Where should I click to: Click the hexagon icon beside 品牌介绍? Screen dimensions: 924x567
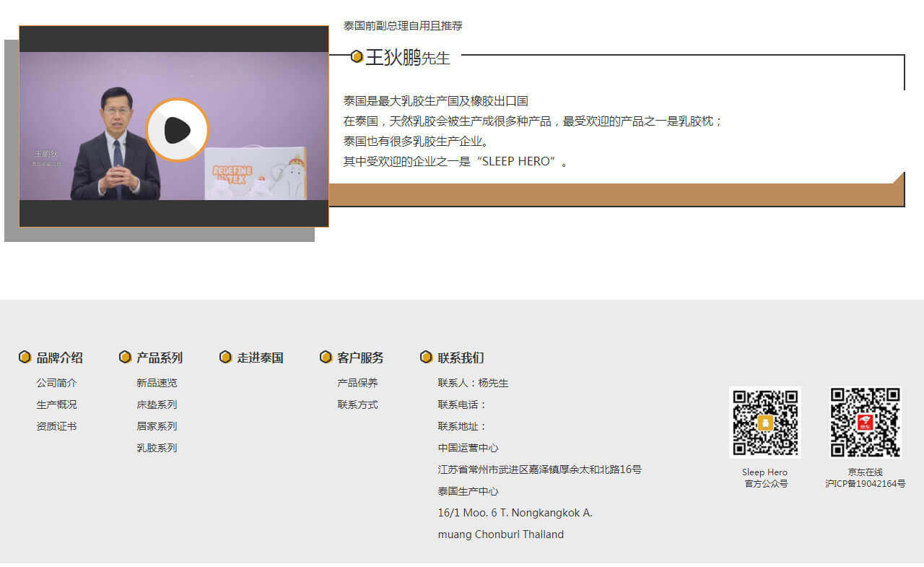click(x=25, y=358)
